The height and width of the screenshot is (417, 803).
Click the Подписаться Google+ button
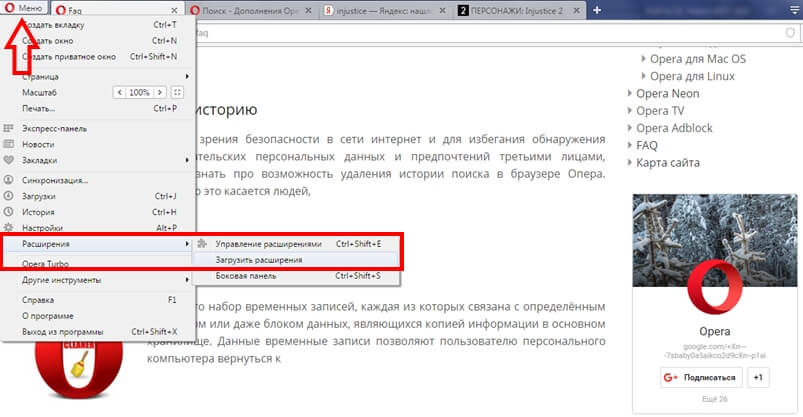click(x=701, y=377)
